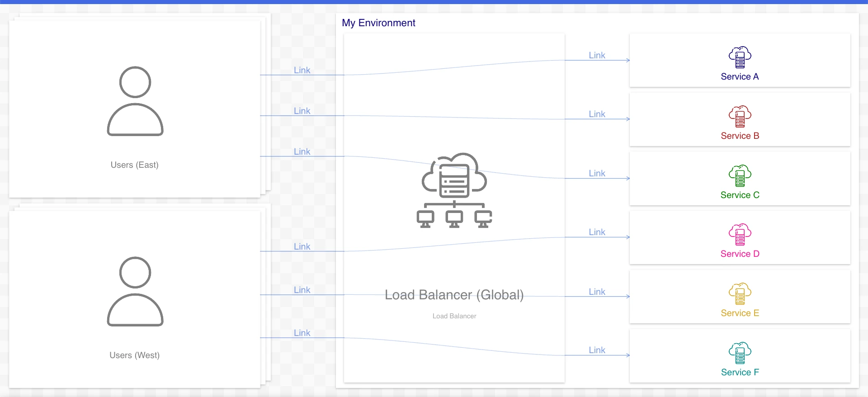Click the teal Service F cloud icon
Image resolution: width=868 pixels, height=397 pixels.
[x=740, y=353]
